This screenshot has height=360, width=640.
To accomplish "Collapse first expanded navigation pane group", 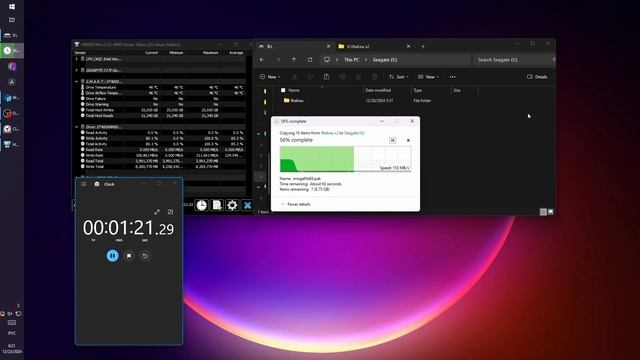I will click(258, 133).
